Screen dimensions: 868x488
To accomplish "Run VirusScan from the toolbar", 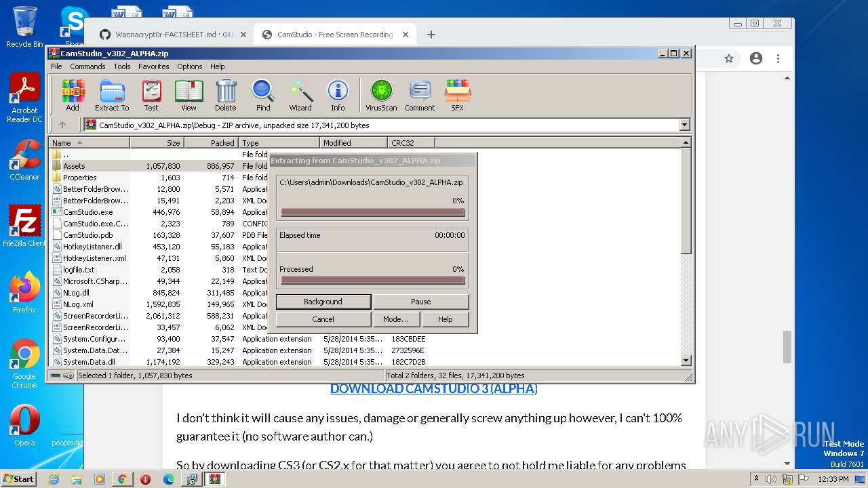I will [381, 95].
